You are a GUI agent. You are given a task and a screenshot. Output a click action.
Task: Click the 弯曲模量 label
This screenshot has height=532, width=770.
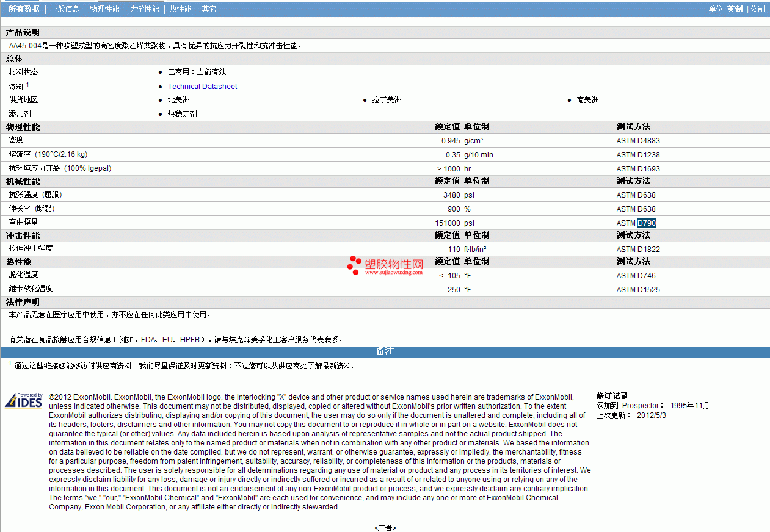point(23,222)
